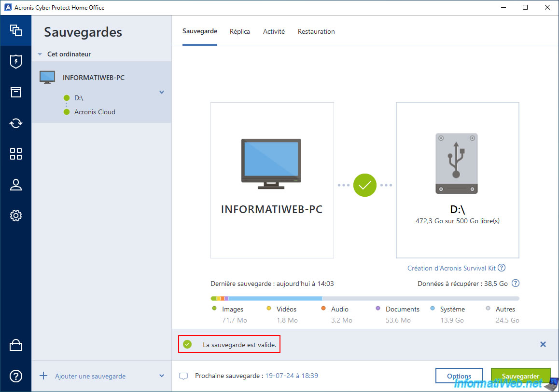Click the Acronis app icon in title bar
559x392 pixels.
coord(8,8)
